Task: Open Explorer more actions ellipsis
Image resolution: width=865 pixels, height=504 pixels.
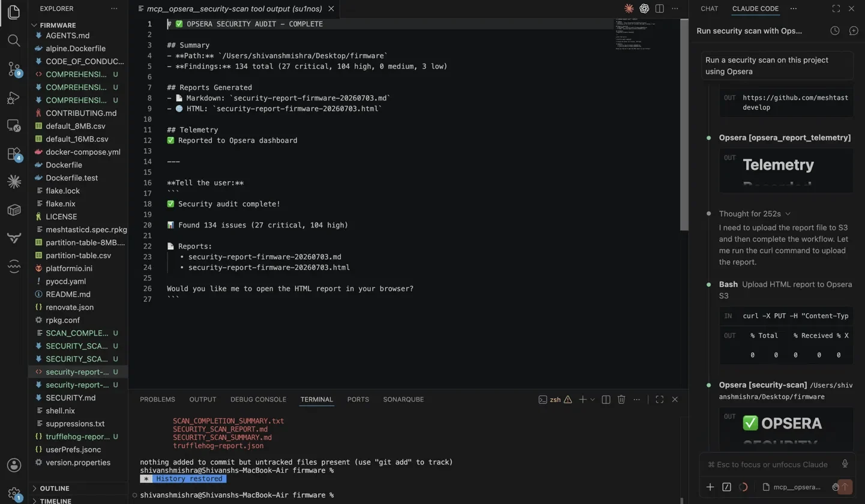Action: (x=114, y=8)
